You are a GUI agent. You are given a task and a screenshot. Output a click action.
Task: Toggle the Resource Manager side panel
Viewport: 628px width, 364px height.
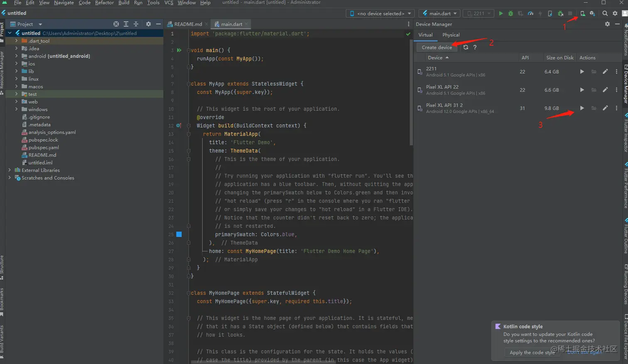pos(2,71)
